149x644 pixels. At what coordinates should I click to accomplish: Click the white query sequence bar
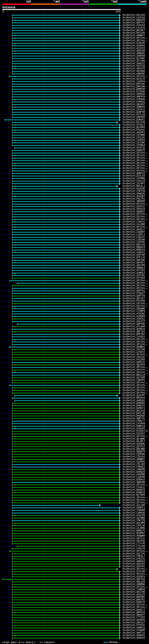point(61,10)
